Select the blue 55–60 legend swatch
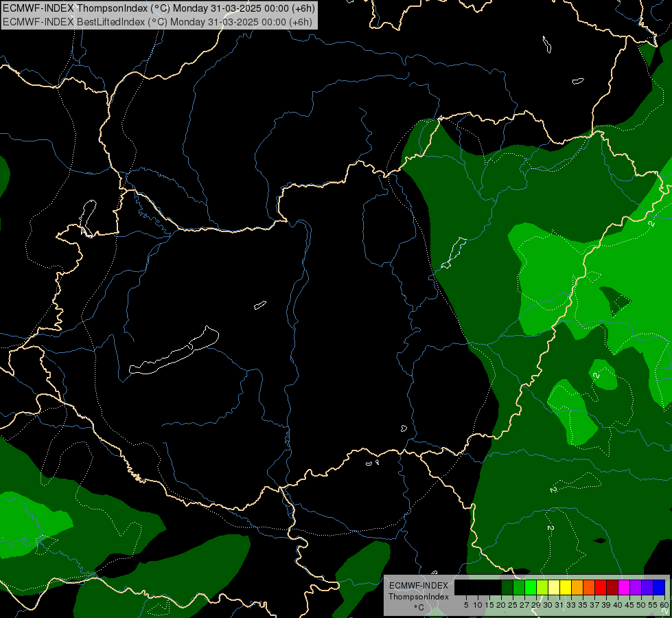672x618 pixels. click(x=659, y=587)
